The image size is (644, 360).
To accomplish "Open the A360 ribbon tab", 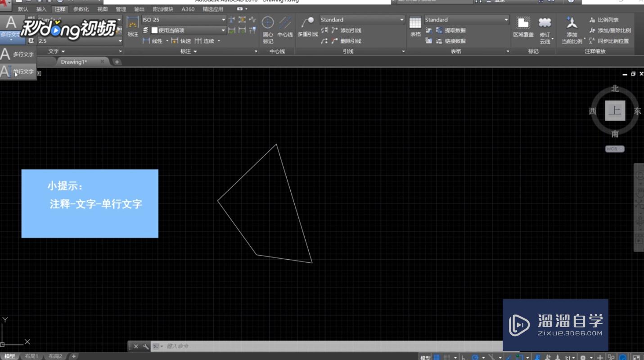I will point(188,9).
